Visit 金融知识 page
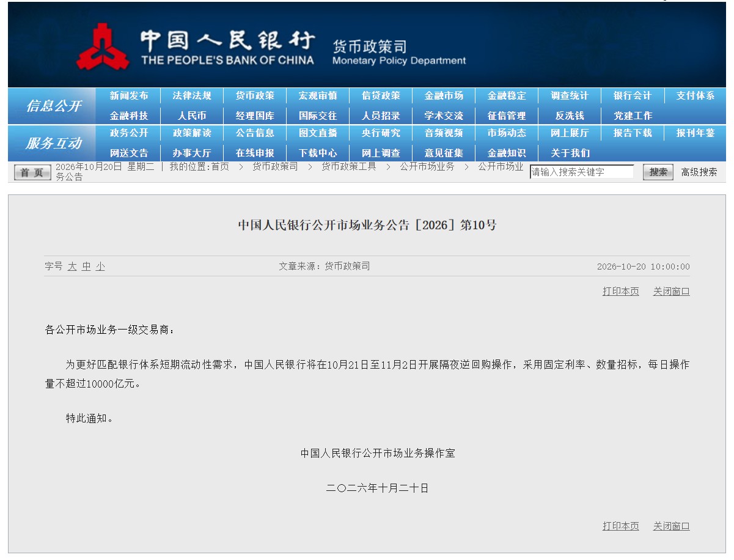 507,153
